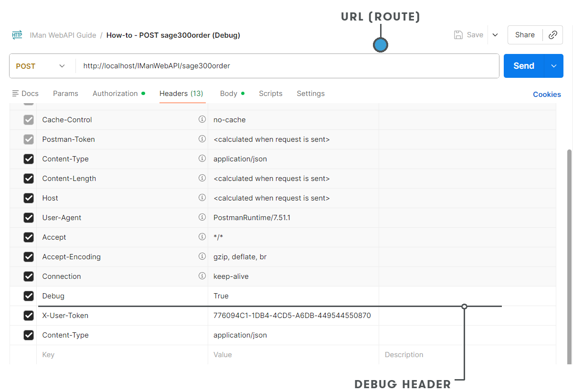Click the request URL input field
Screen dimensions: 573x392
click(286, 66)
